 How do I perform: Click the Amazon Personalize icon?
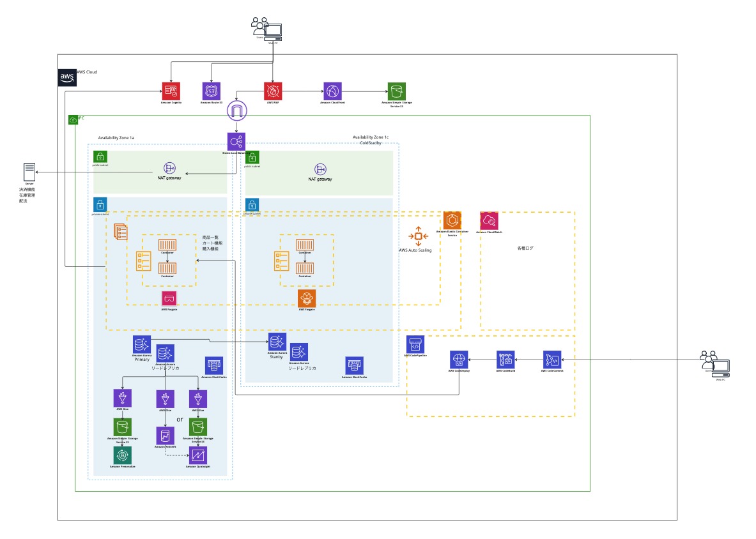(x=123, y=455)
